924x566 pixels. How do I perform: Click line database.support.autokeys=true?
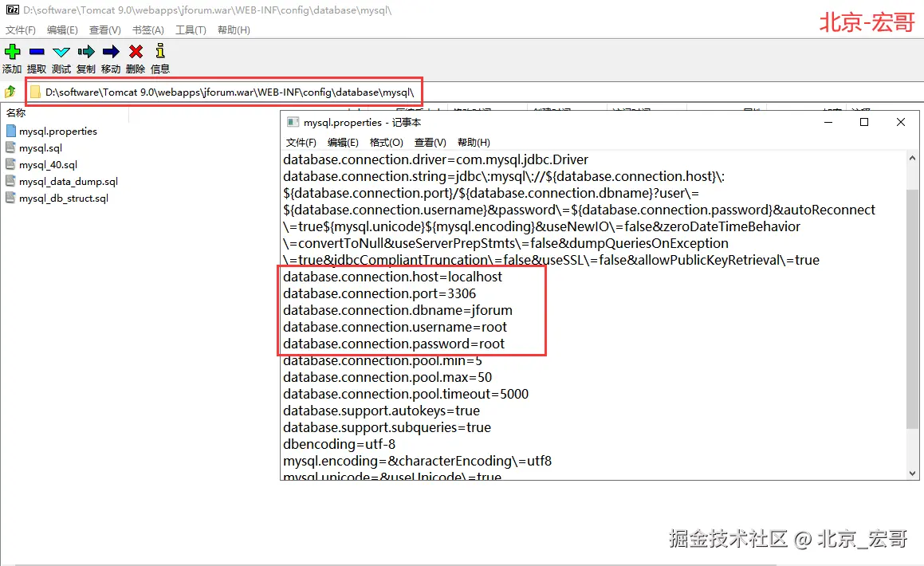(x=381, y=411)
